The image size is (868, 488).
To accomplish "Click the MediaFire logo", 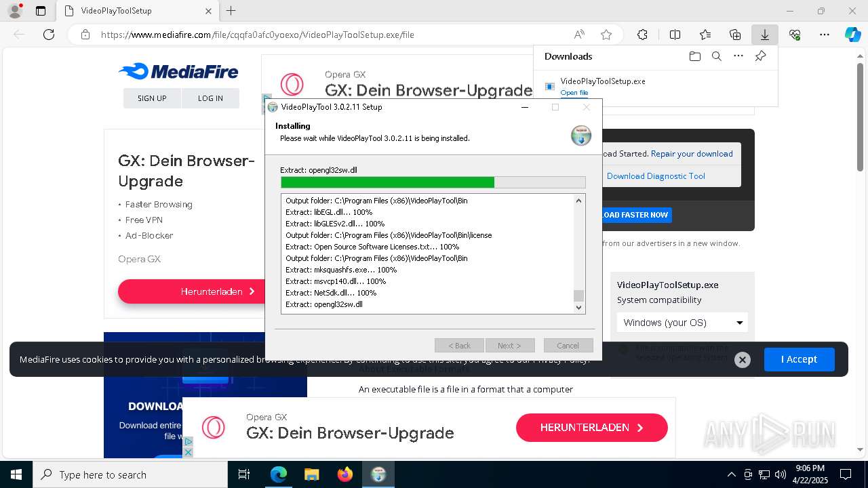I will (x=178, y=71).
